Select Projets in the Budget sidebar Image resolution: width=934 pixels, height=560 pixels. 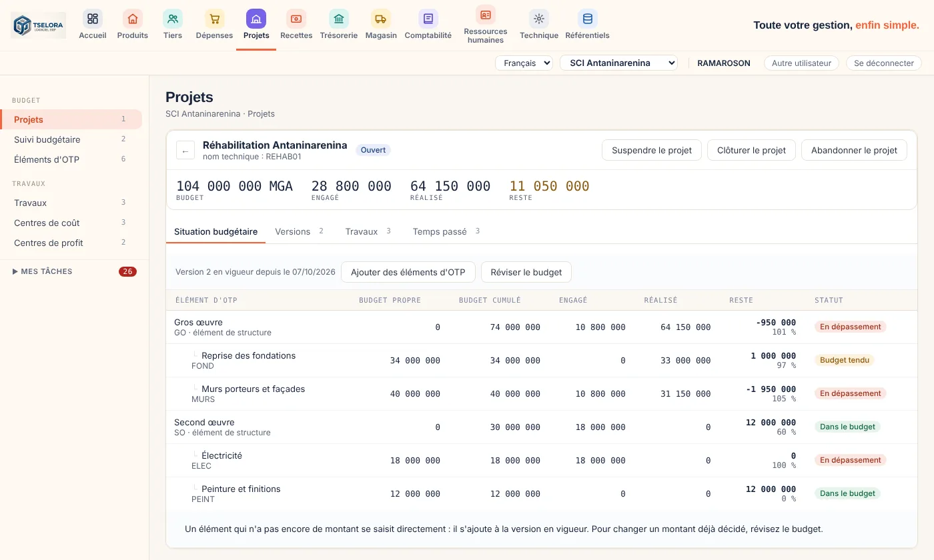tap(71, 119)
